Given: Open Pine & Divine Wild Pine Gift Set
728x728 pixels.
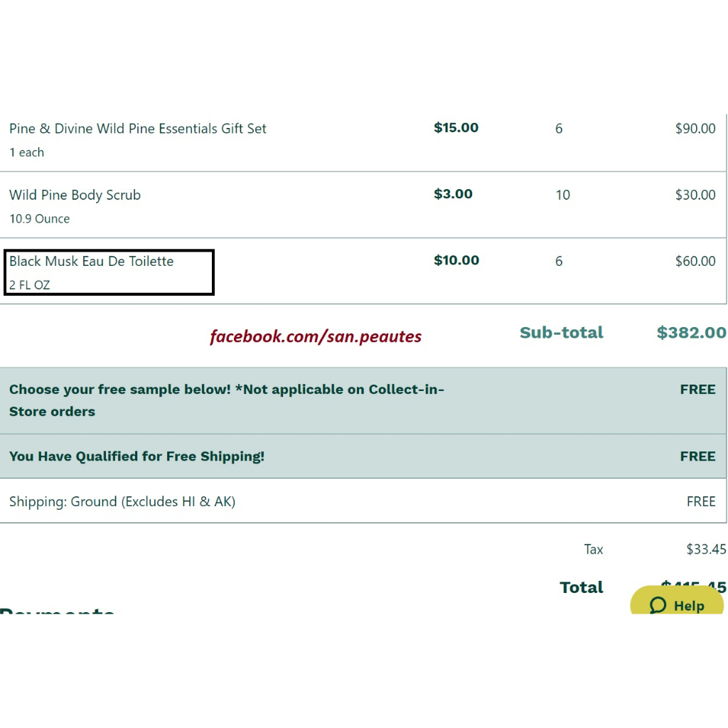Looking at the screenshot, I should [x=138, y=129].
